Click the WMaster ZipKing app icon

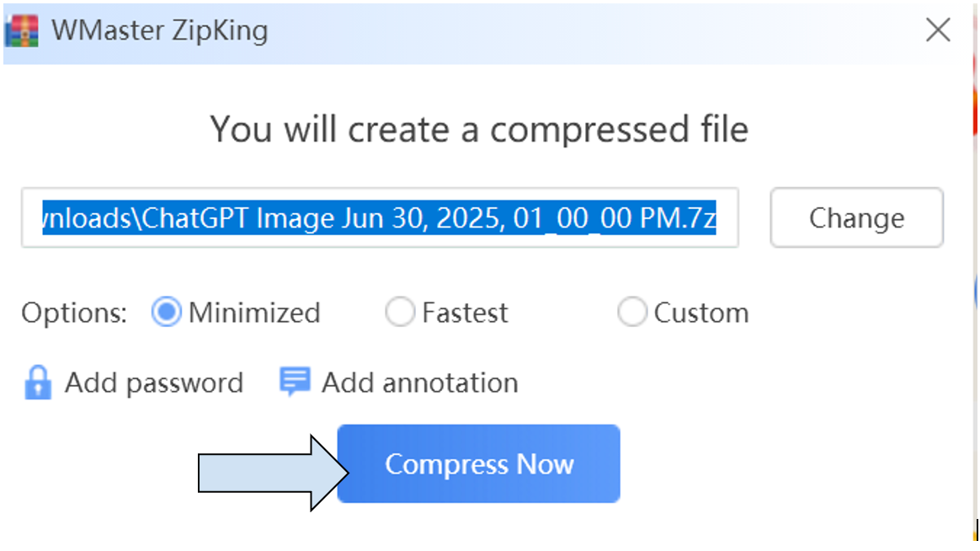point(22,31)
